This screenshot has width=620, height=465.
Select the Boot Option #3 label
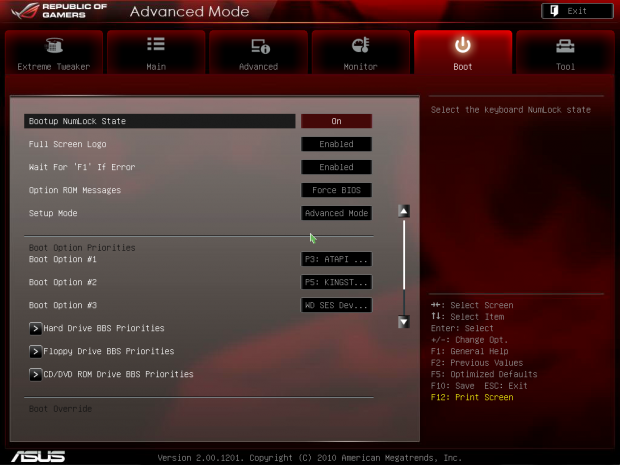coord(62,305)
